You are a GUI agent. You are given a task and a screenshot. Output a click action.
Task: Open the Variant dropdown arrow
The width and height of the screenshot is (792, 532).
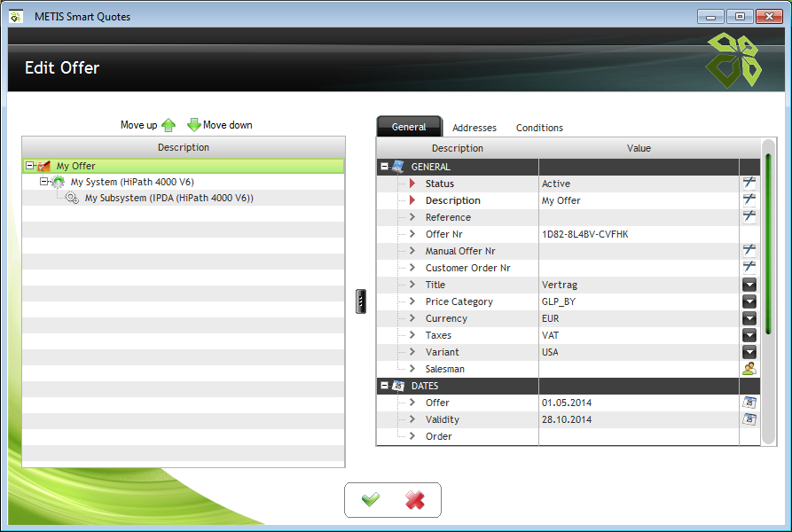click(x=749, y=352)
